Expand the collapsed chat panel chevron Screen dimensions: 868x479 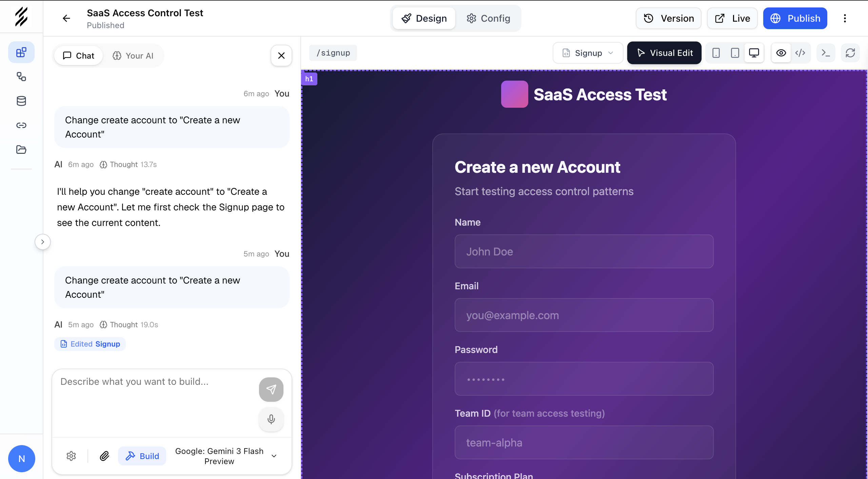coord(43,242)
